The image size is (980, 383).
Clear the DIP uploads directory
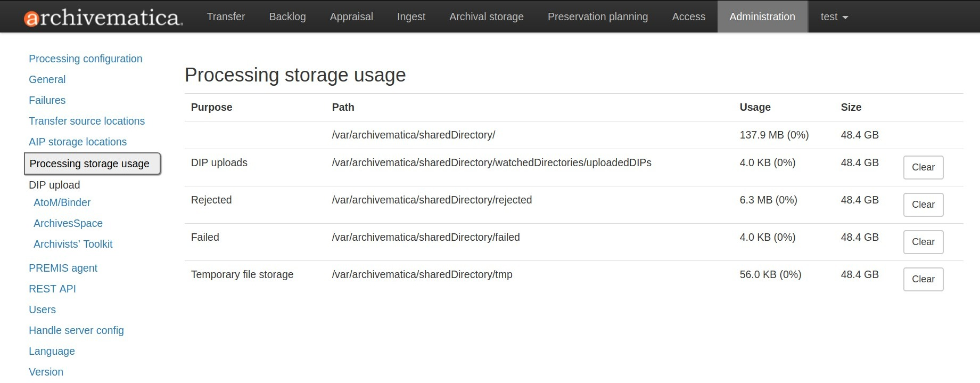(923, 167)
